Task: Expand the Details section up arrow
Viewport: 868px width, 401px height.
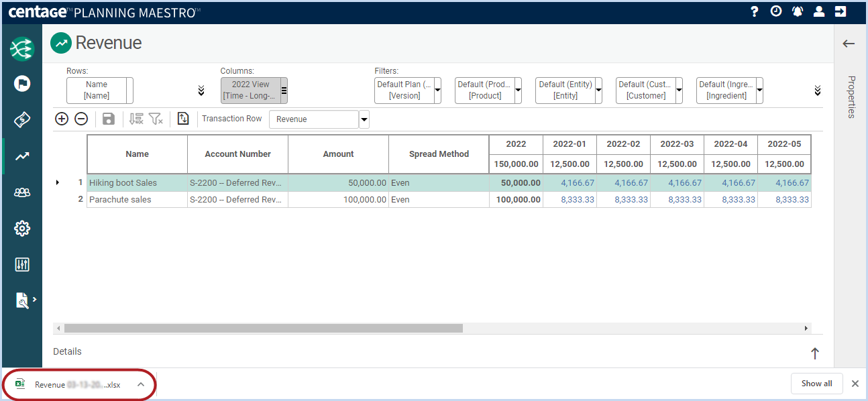Action: (815, 353)
